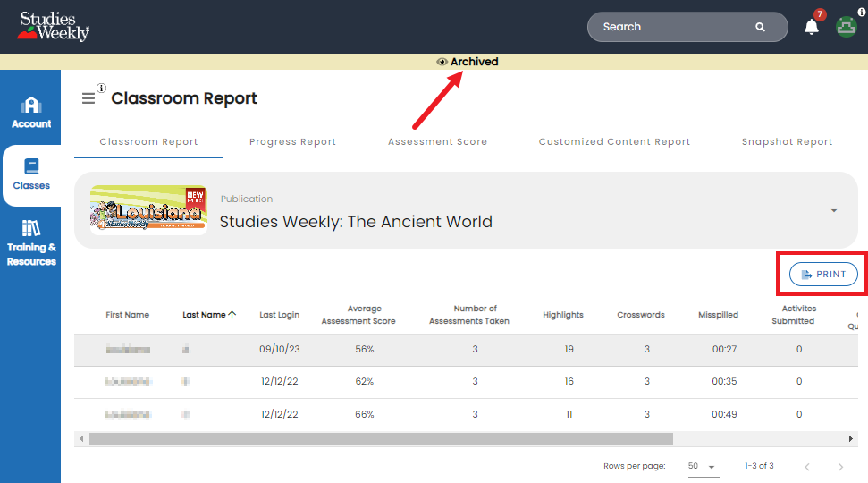This screenshot has height=483, width=868.
Task: Sort by Last Name column arrow
Action: [x=232, y=314]
